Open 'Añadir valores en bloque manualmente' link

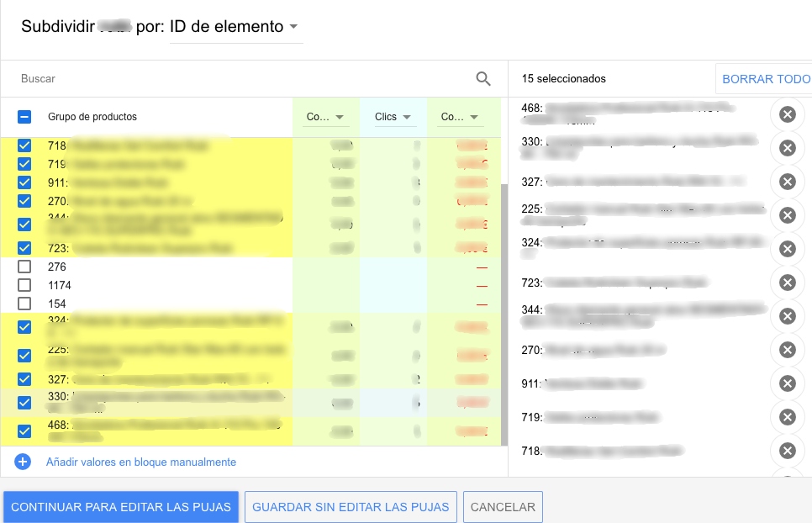click(x=141, y=462)
